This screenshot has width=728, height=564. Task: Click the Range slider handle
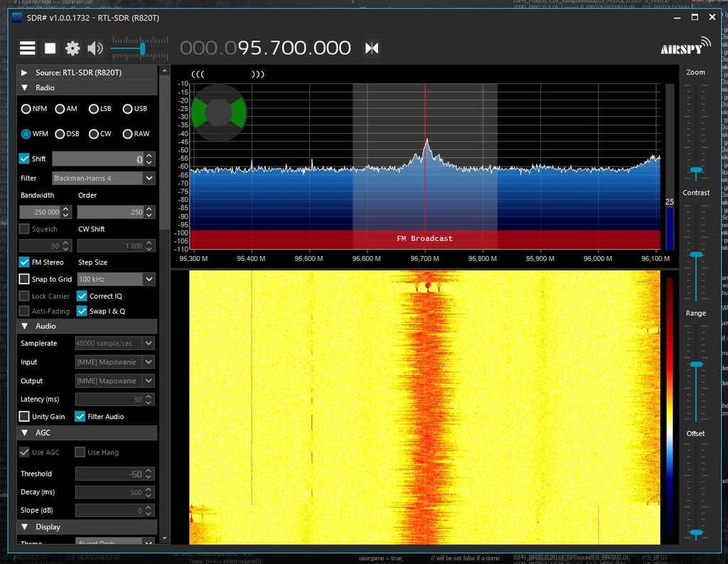point(696,365)
